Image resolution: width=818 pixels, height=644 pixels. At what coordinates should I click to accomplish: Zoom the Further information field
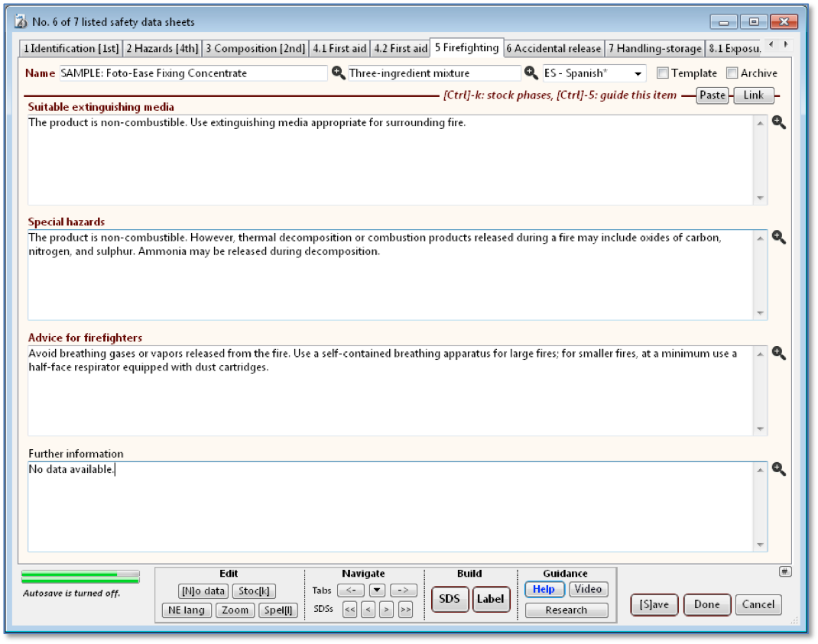click(x=779, y=469)
